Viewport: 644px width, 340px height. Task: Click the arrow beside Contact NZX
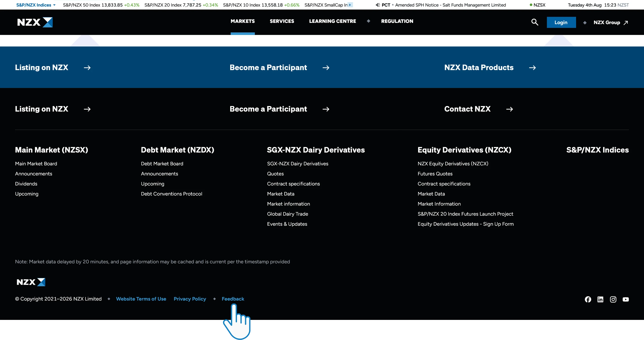point(509,109)
